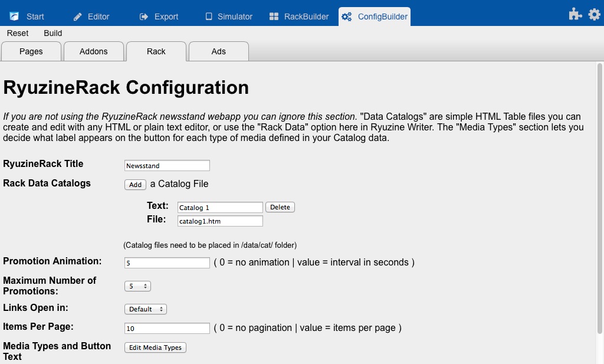Viewport: 604px width, 364px height.
Task: Open the RackBuilder tab
Action: (x=298, y=17)
